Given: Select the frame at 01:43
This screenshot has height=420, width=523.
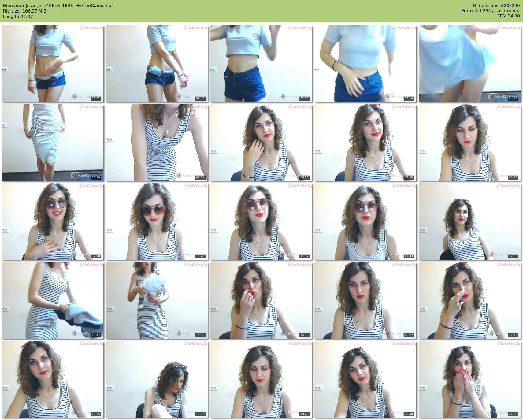Looking at the screenshot, I should [x=157, y=64].
